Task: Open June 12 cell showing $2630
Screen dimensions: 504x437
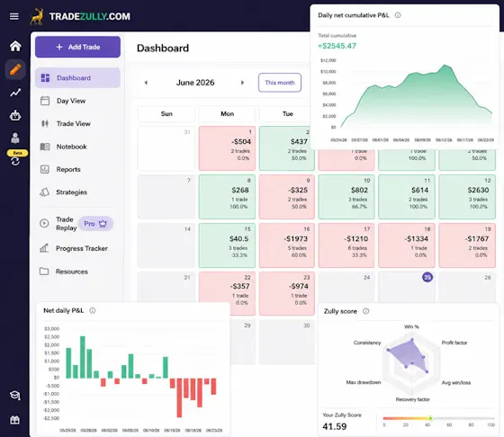Action: point(467,197)
